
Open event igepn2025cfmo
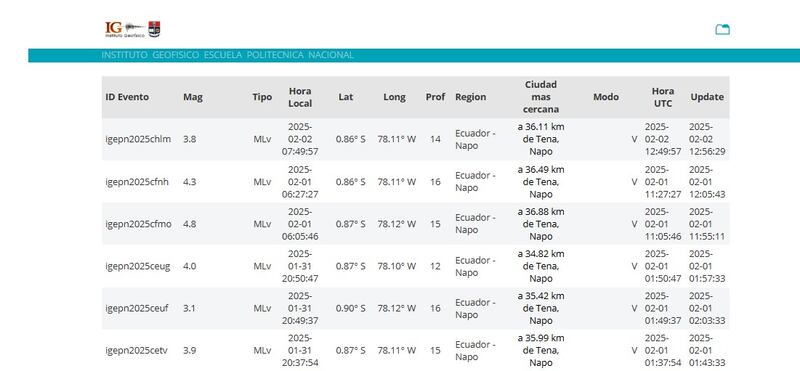pyautogui.click(x=139, y=224)
